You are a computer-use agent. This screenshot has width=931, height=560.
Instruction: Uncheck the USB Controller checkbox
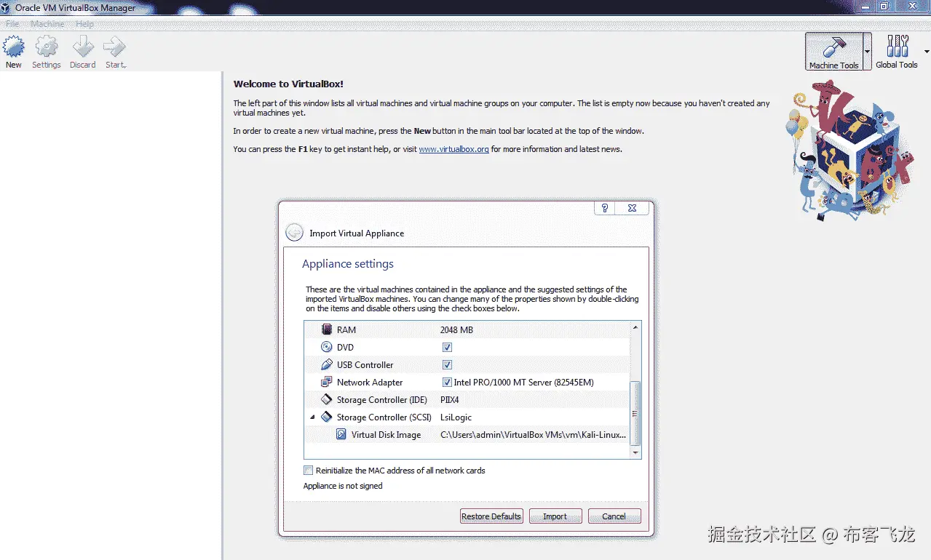(447, 365)
